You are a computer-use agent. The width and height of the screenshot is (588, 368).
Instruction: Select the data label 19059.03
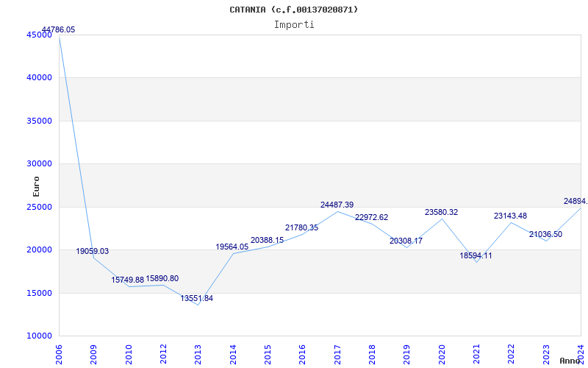93,251
